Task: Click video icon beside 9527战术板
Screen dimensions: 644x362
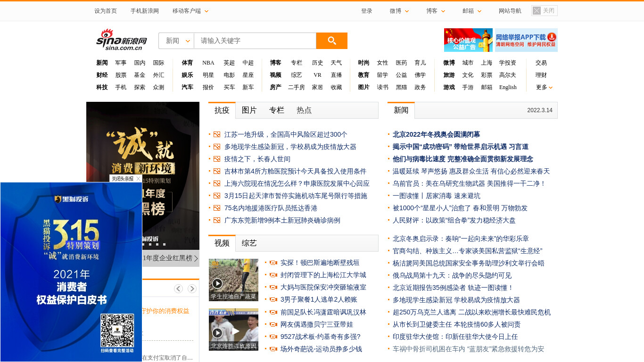Action: (273, 337)
